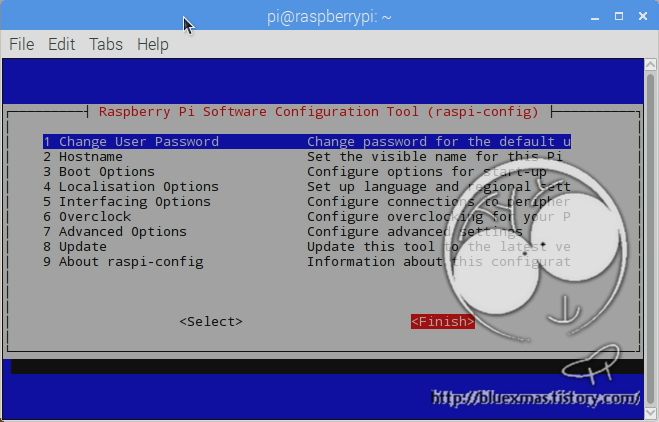
Task: Click "Configure overclocking for your P" description
Action: (x=439, y=217)
